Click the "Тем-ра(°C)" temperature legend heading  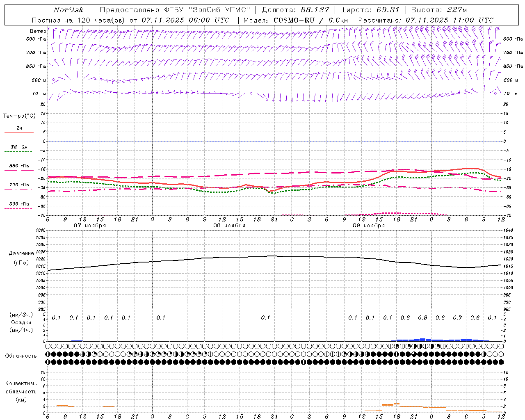tap(19, 116)
